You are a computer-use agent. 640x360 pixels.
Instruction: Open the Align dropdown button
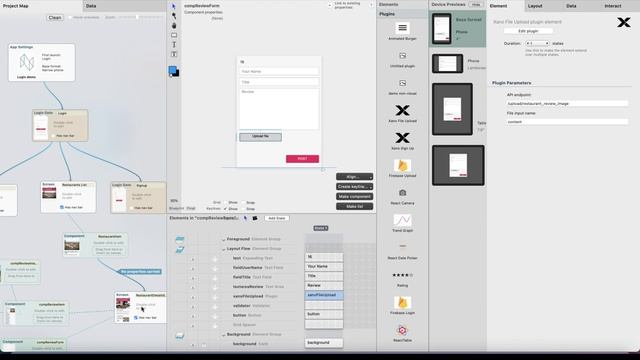click(x=354, y=177)
